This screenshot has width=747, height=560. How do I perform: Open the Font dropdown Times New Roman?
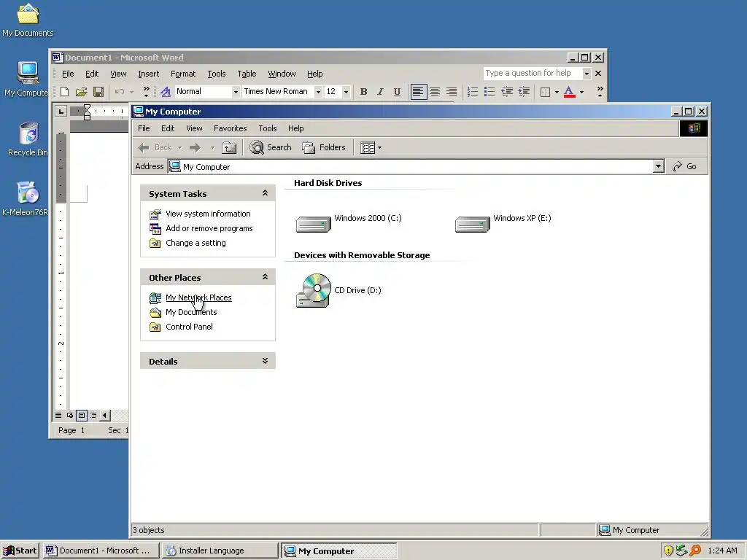tap(318, 92)
